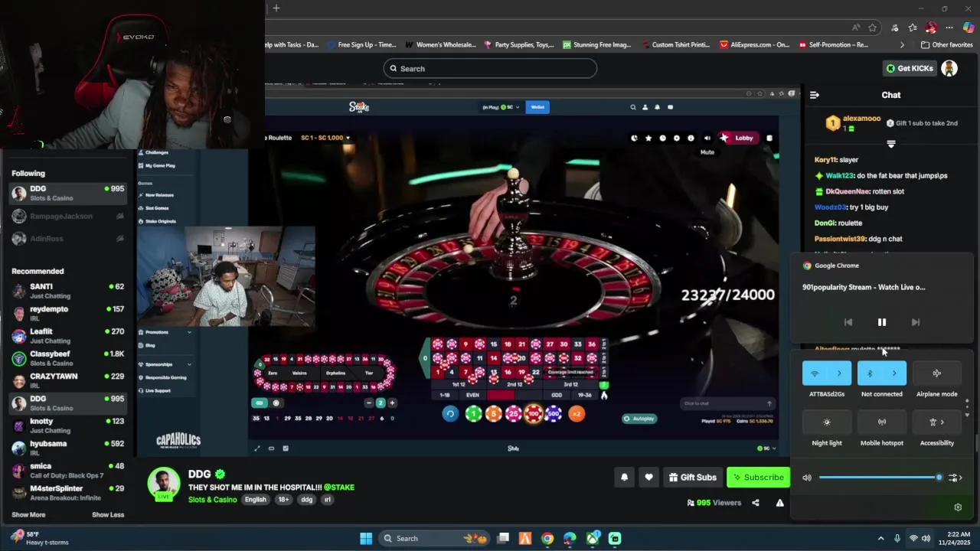Screen dimensions: 980x551
Task: Open Self-Promotion bookmark
Action: [x=834, y=45]
